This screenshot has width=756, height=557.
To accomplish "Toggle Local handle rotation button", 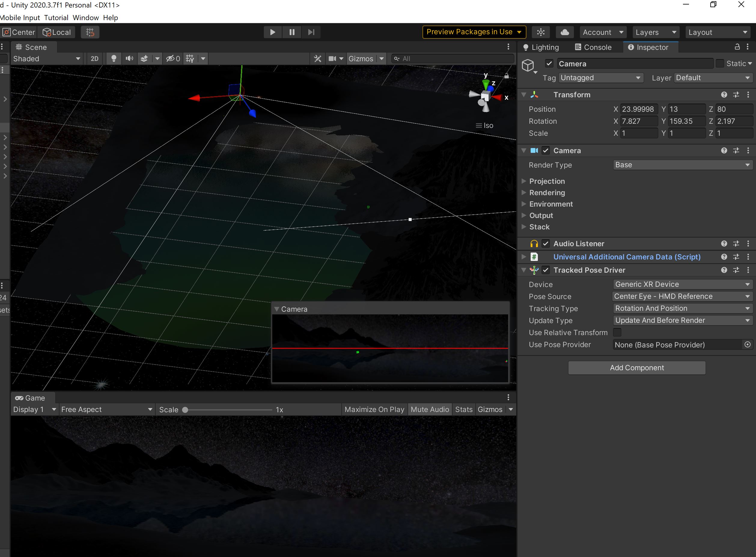I will (57, 32).
